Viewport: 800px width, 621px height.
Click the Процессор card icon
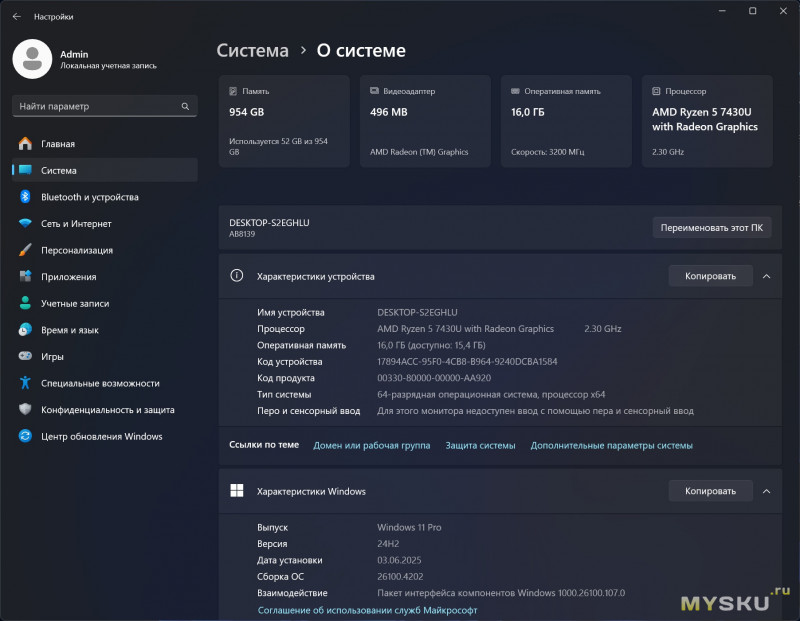pyautogui.click(x=656, y=91)
